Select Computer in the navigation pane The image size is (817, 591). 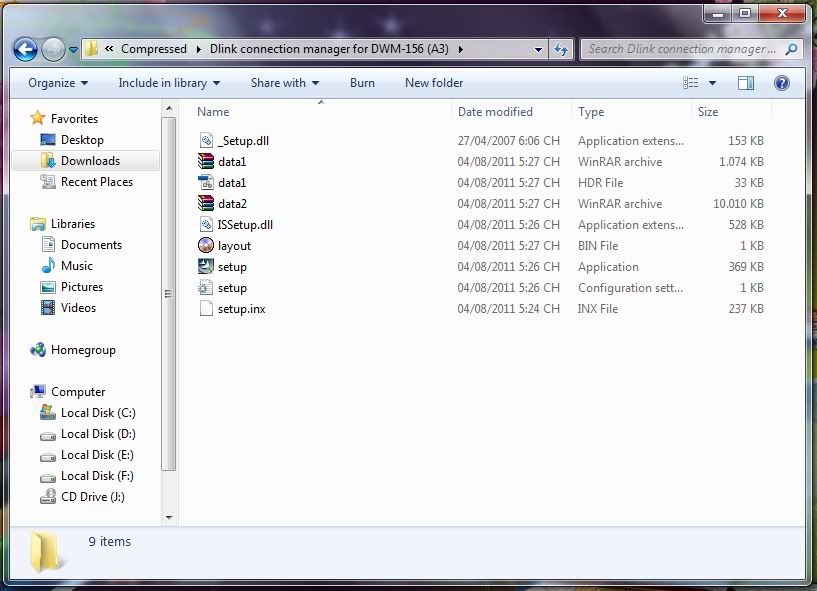(x=78, y=392)
